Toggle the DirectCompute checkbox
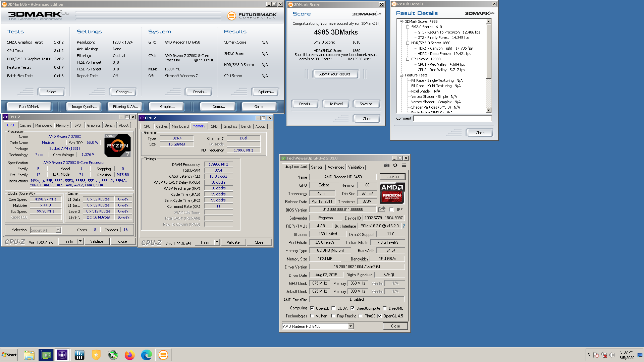 [x=353, y=308]
